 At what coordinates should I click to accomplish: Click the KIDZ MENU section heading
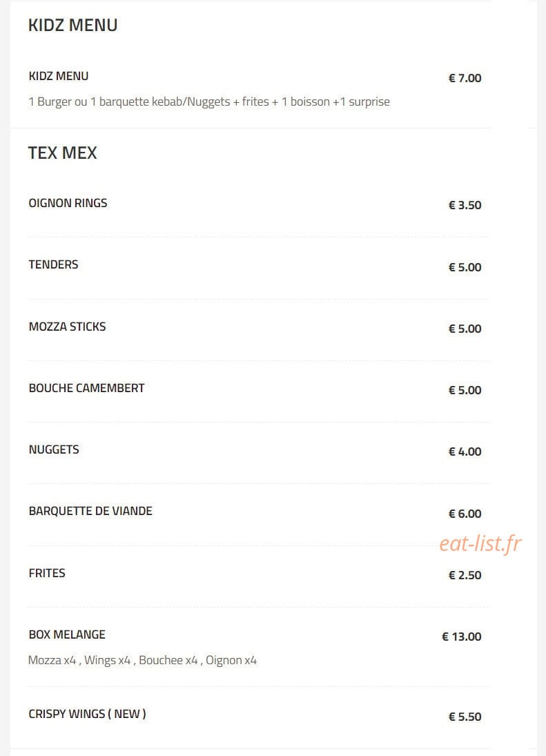[x=72, y=25]
